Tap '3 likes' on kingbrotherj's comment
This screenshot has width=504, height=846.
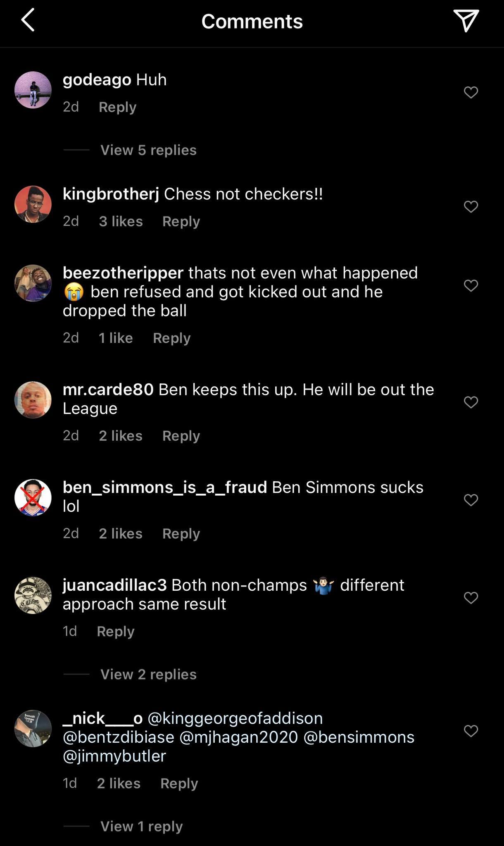[121, 221]
